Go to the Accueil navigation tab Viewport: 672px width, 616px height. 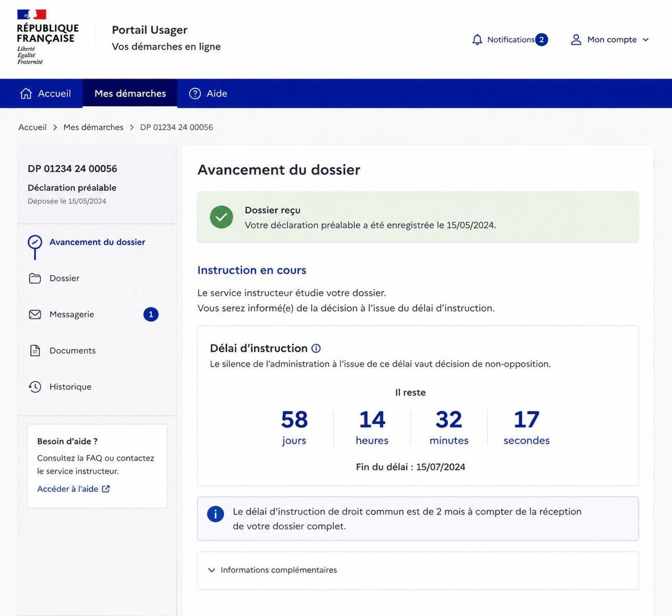tap(45, 93)
